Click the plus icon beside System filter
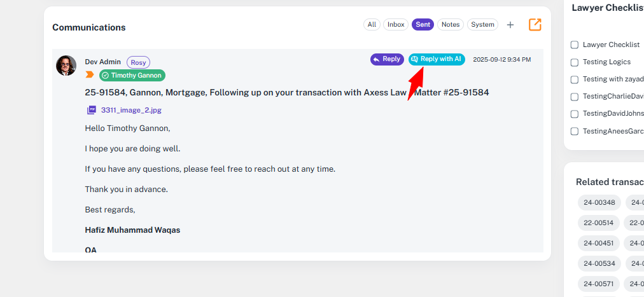 click(510, 25)
